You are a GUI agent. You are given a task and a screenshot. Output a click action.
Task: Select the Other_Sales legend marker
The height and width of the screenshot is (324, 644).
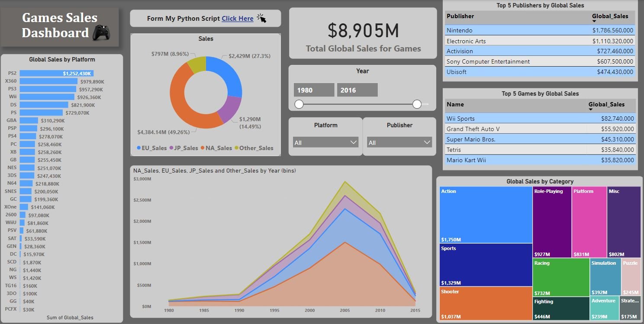click(x=236, y=148)
